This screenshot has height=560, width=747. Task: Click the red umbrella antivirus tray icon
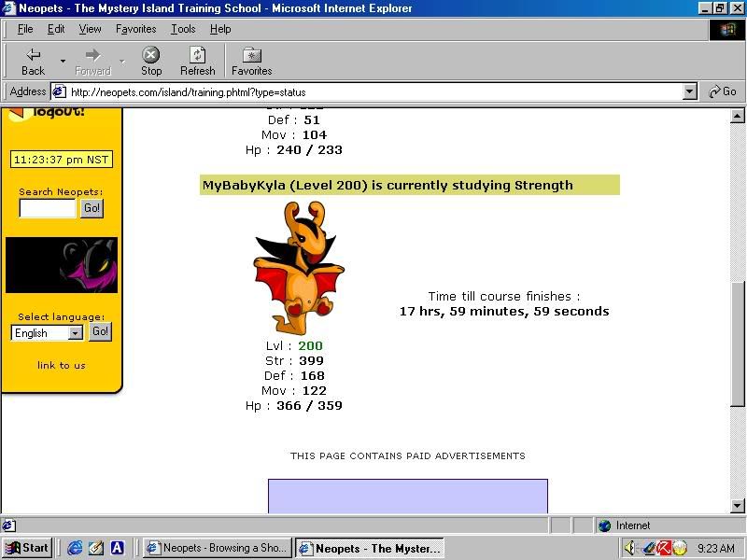[x=664, y=548]
